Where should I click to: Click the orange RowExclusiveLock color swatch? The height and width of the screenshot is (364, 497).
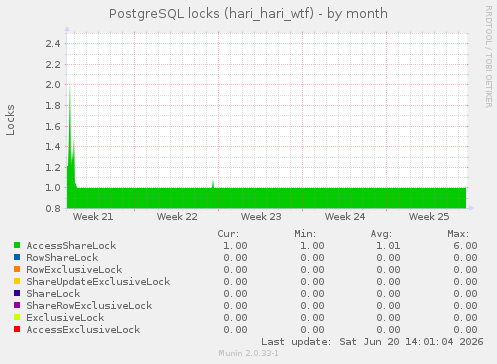[17, 269]
